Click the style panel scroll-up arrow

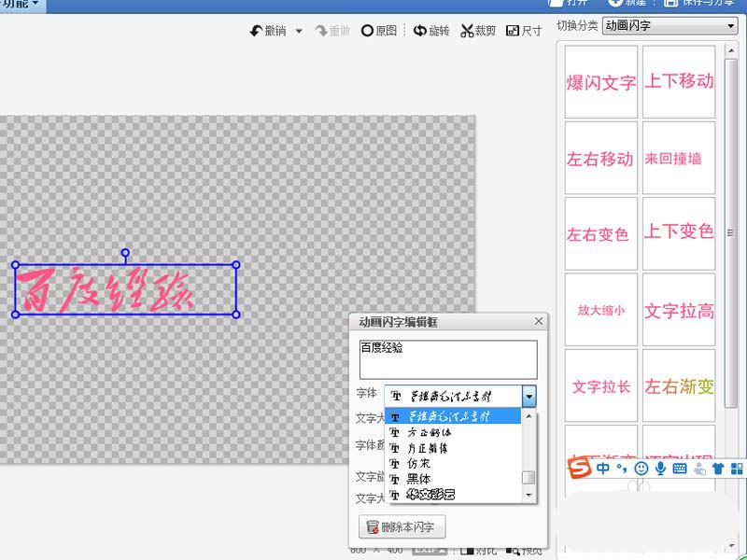point(731,50)
